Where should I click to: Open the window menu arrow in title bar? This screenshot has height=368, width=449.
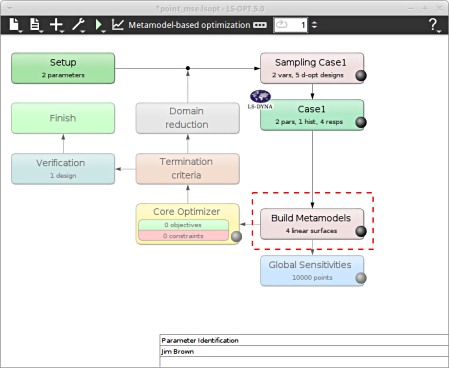(9, 9)
